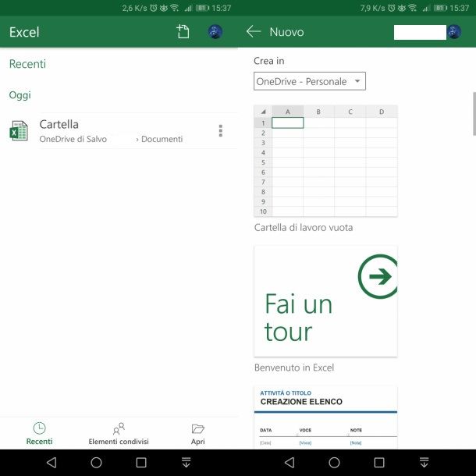Viewport: 476px width, 476px height.
Task: Tap Android home button on right phone
Action: click(334, 463)
